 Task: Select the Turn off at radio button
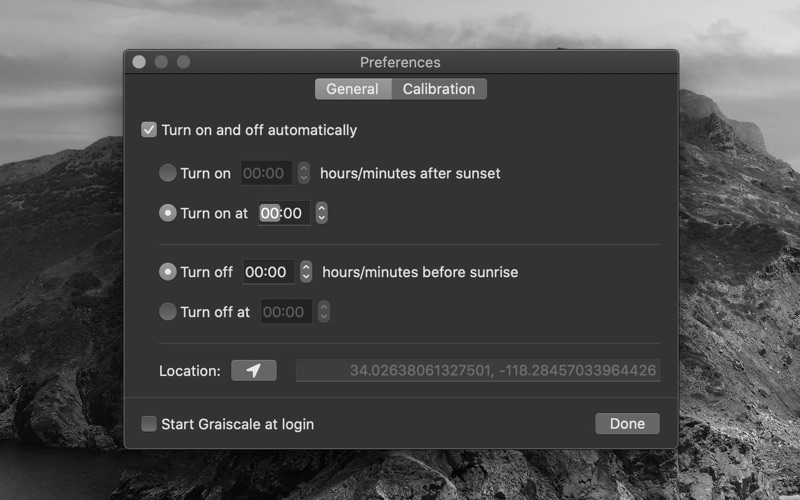(168, 312)
